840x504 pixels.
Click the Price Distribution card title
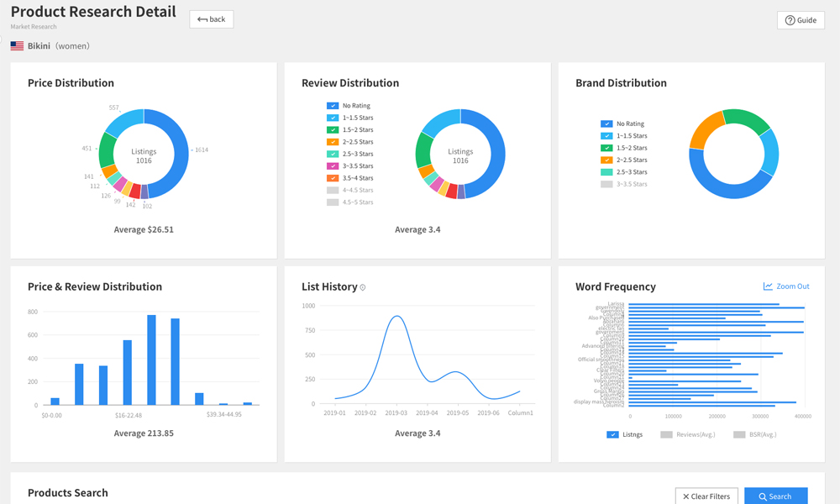(71, 83)
